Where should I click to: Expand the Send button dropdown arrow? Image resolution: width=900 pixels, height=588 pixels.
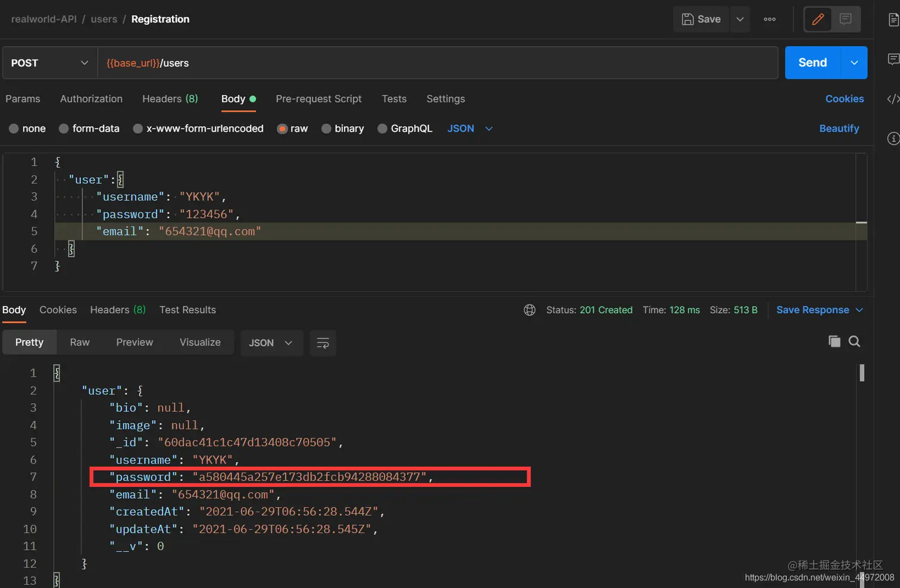pos(854,62)
